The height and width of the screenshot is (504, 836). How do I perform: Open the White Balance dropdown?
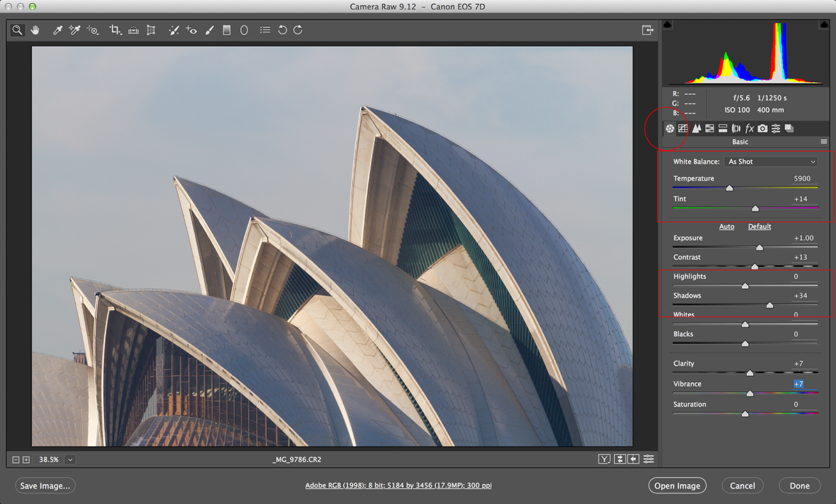click(x=771, y=162)
